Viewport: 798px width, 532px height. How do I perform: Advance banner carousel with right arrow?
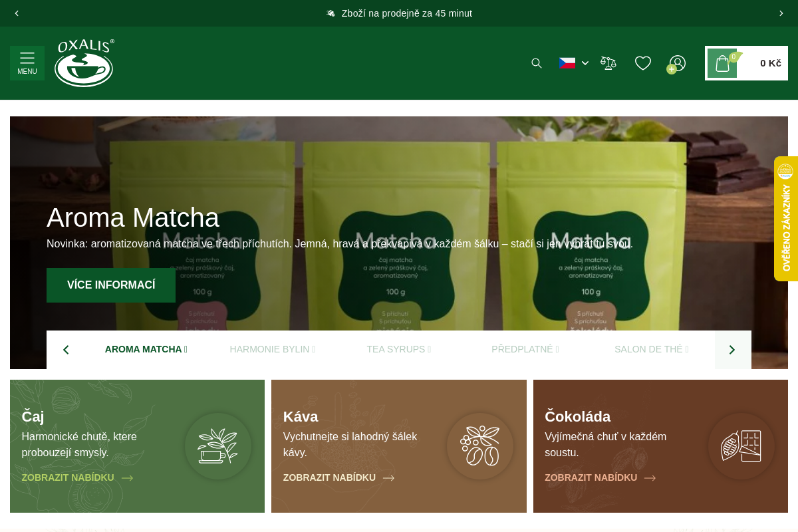[x=732, y=350]
